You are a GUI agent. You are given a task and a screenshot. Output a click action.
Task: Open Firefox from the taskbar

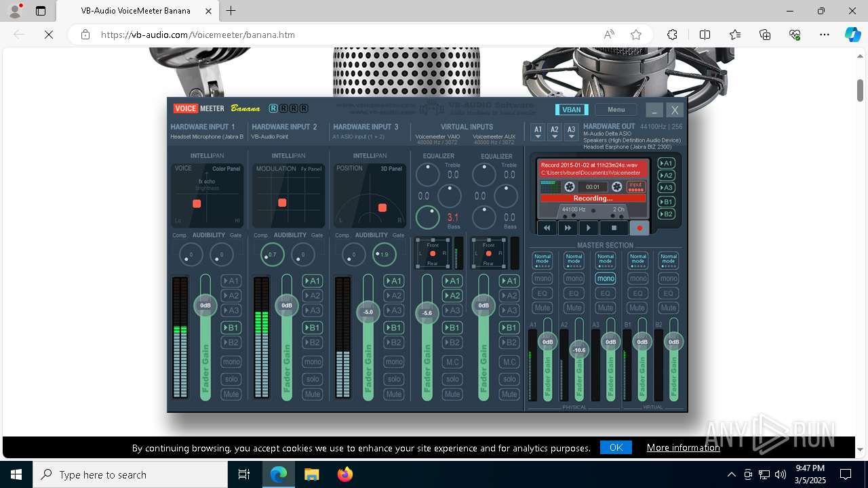344,474
